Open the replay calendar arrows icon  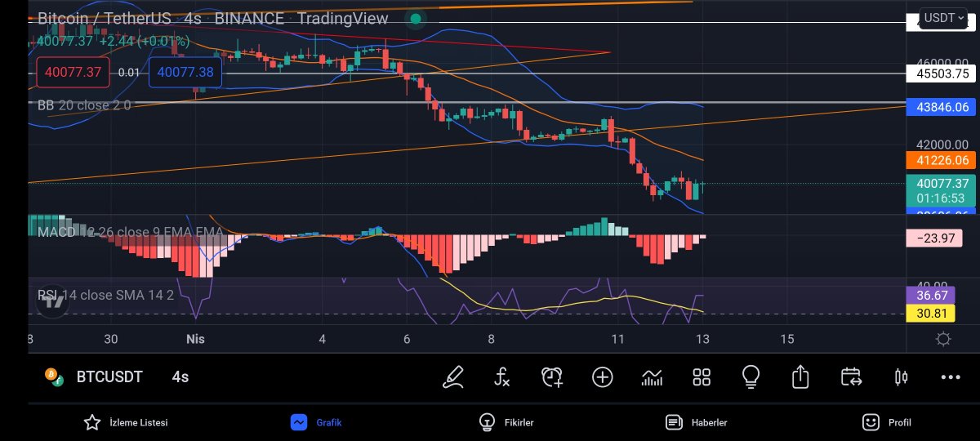851,376
